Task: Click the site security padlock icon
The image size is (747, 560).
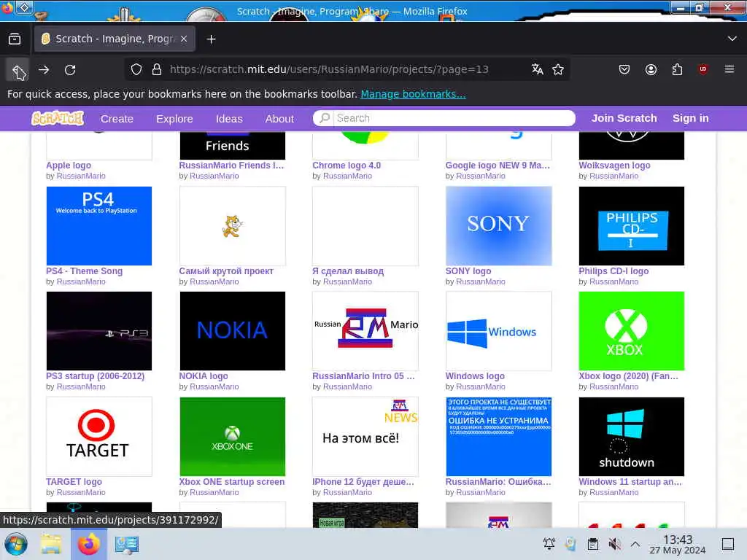Action: 157,69
